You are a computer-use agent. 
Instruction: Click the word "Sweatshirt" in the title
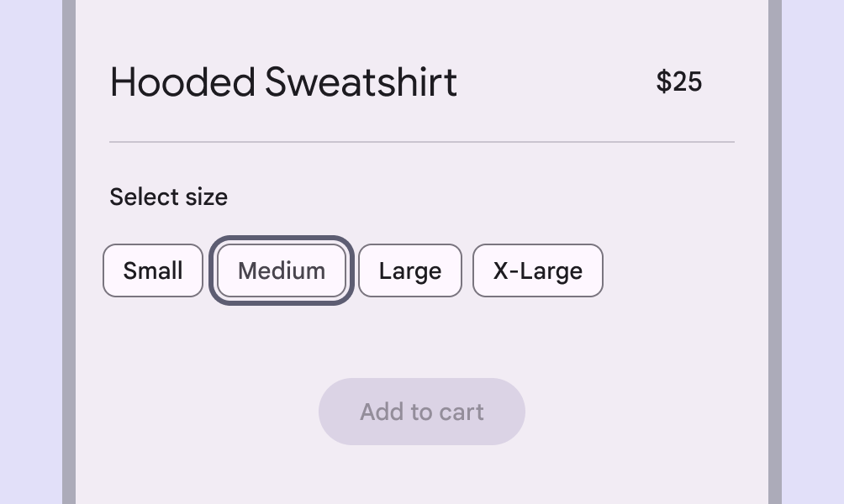(361, 82)
